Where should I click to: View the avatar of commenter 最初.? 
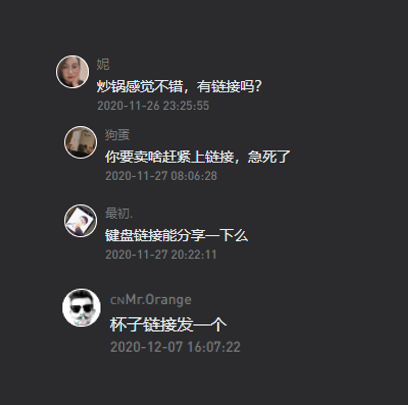[x=80, y=221]
